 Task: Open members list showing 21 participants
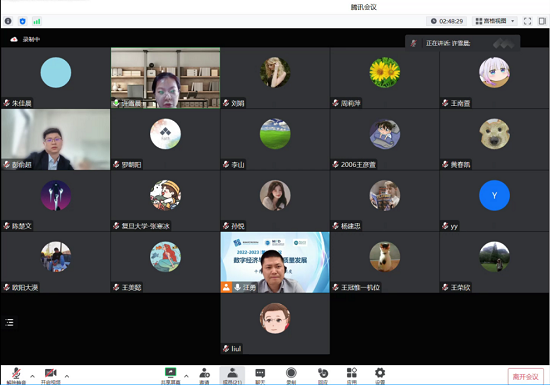pyautogui.click(x=232, y=376)
